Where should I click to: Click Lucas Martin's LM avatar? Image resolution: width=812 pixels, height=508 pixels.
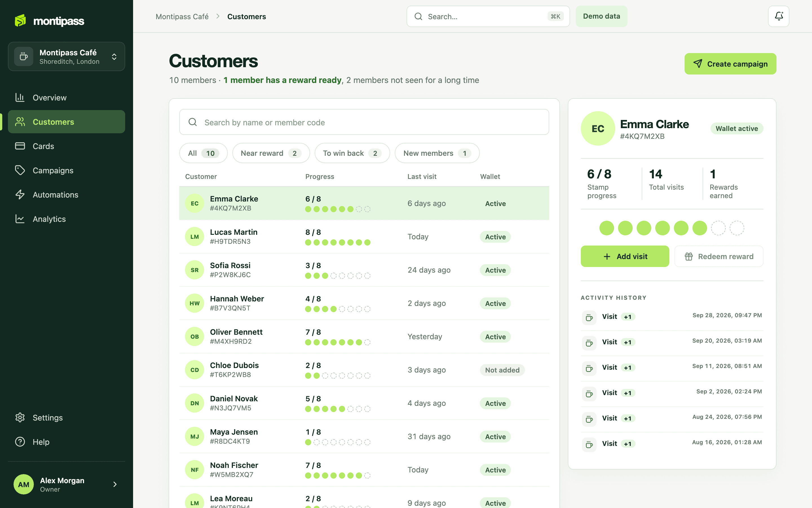[x=195, y=237]
